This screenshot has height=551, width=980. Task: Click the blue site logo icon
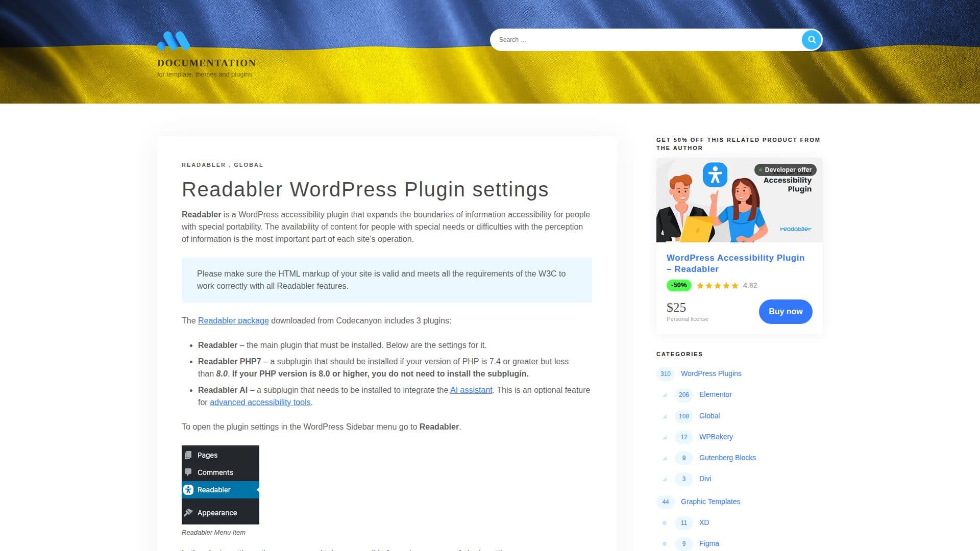[x=174, y=41]
